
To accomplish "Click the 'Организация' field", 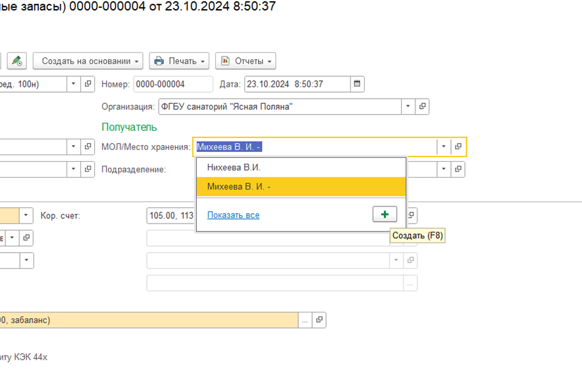I will 280,107.
